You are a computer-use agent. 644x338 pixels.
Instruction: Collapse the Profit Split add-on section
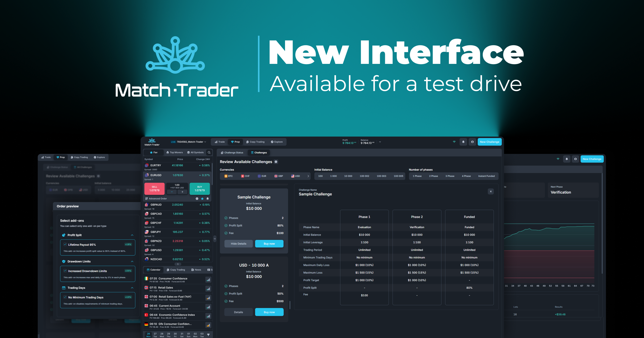click(132, 235)
